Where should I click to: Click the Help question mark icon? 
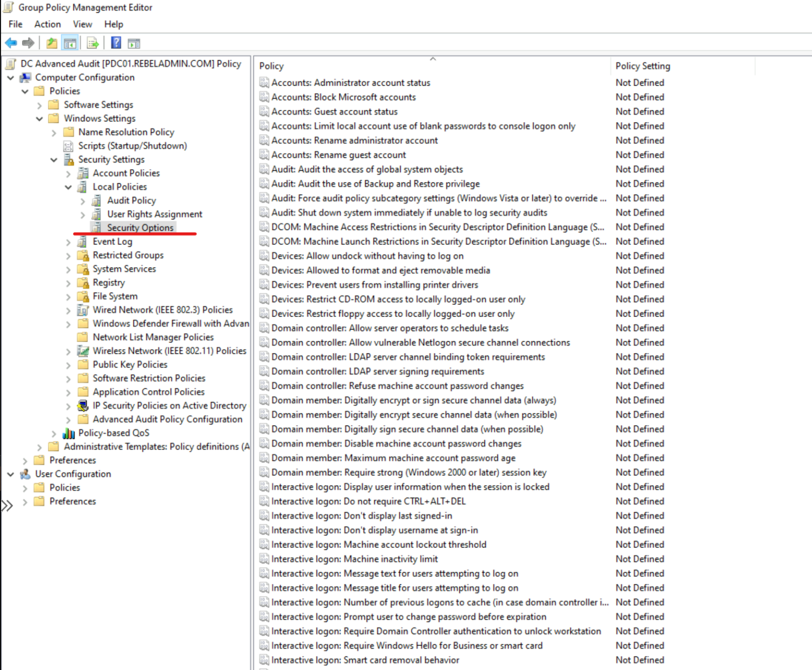point(115,43)
